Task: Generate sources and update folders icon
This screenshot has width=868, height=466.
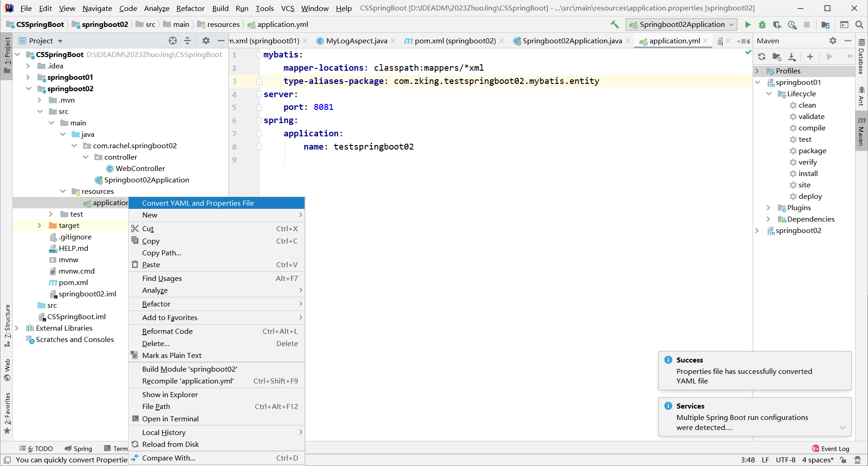Action: tap(777, 57)
